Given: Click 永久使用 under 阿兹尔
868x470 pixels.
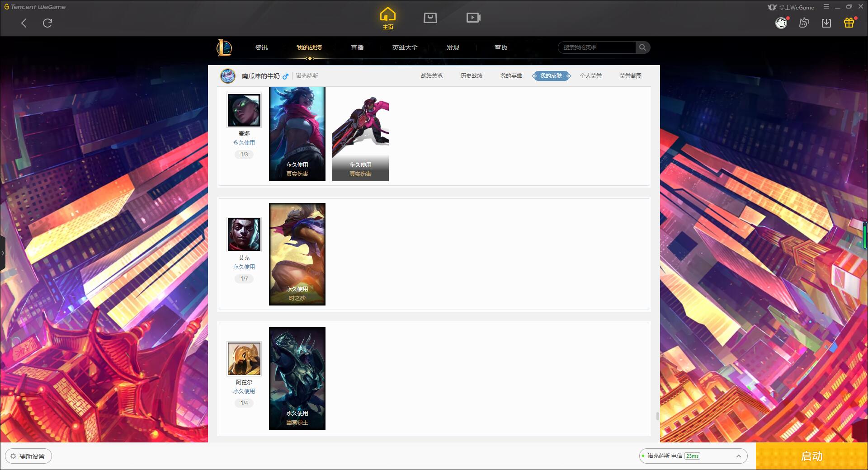Looking at the screenshot, I should point(244,391).
